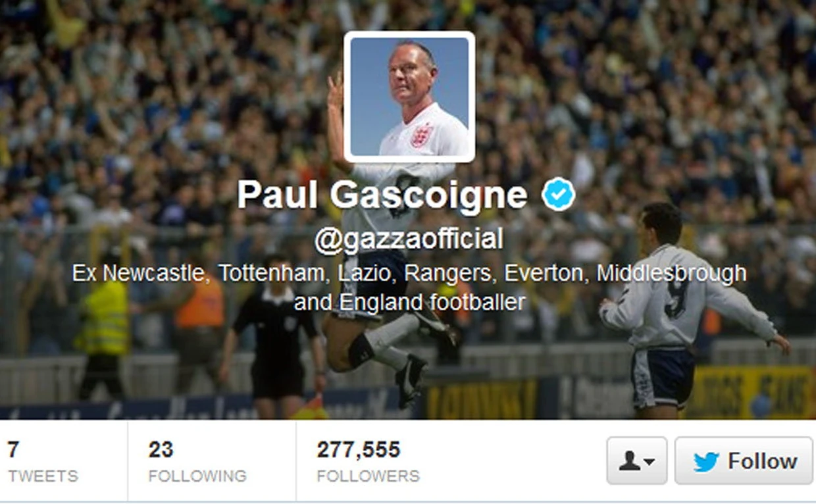
Task: Open the FOLLOWERS tab label
Action: tap(369, 476)
